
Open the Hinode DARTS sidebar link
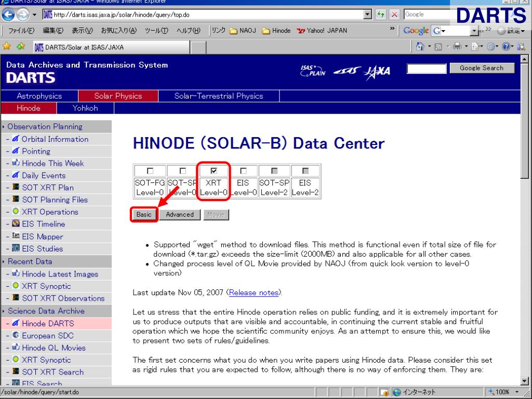click(x=48, y=323)
